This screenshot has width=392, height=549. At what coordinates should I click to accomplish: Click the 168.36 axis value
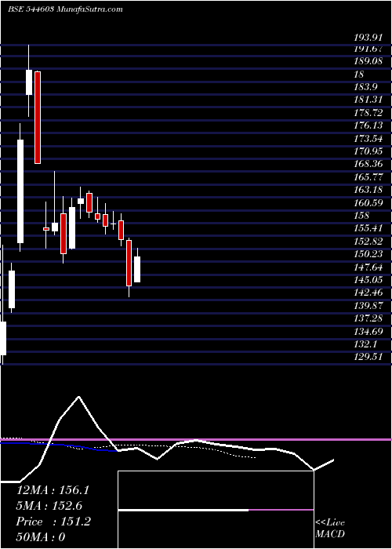[368, 164]
